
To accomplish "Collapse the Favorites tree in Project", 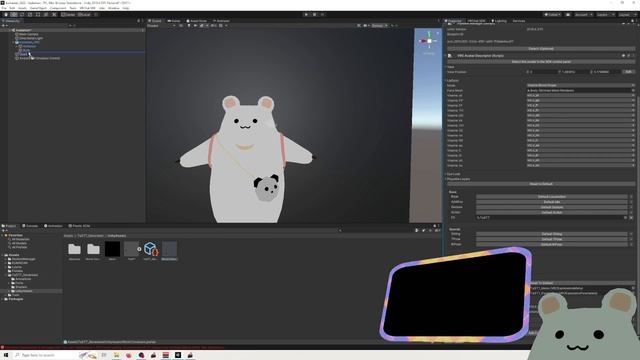I will 3,236.
